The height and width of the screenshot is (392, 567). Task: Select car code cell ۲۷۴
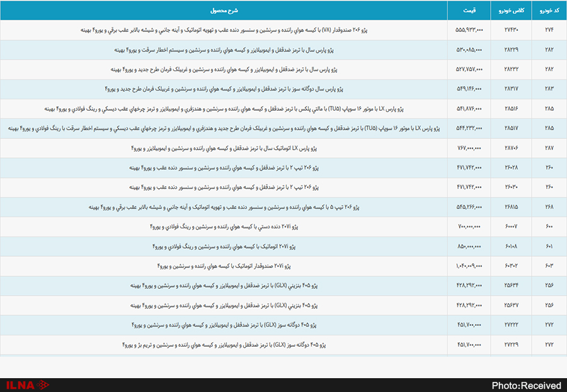tap(549, 30)
